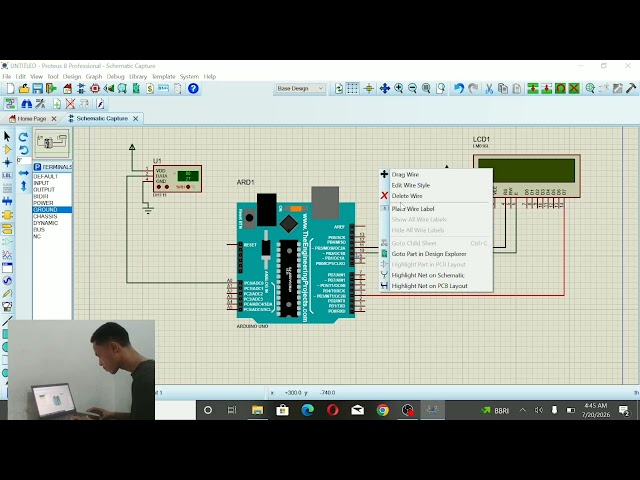
Task: Open the Bill of Materials dollar icon
Action: tap(150, 89)
